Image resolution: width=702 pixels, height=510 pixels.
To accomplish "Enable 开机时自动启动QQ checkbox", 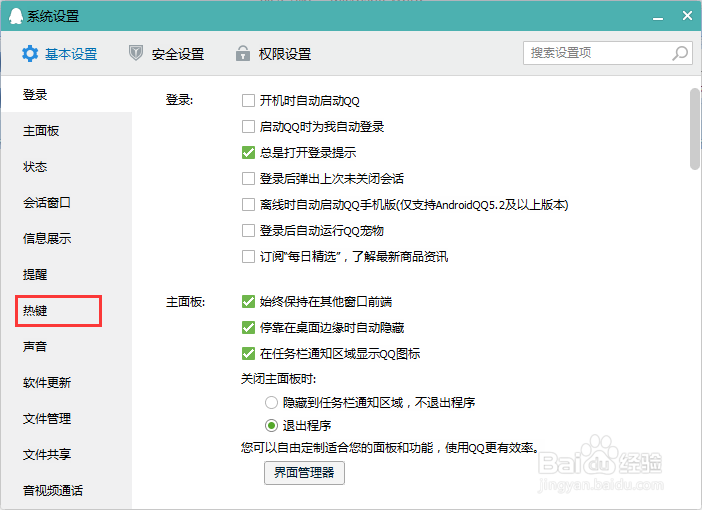I will tap(248, 101).
